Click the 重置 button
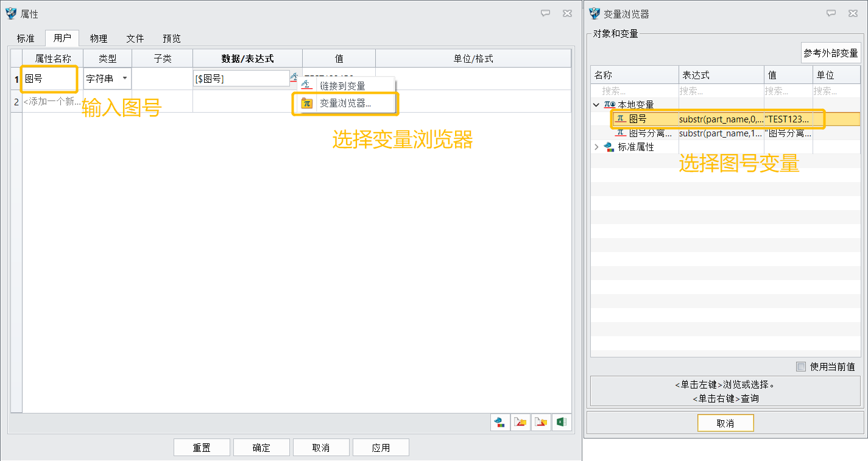This screenshot has width=868, height=461. (x=202, y=448)
